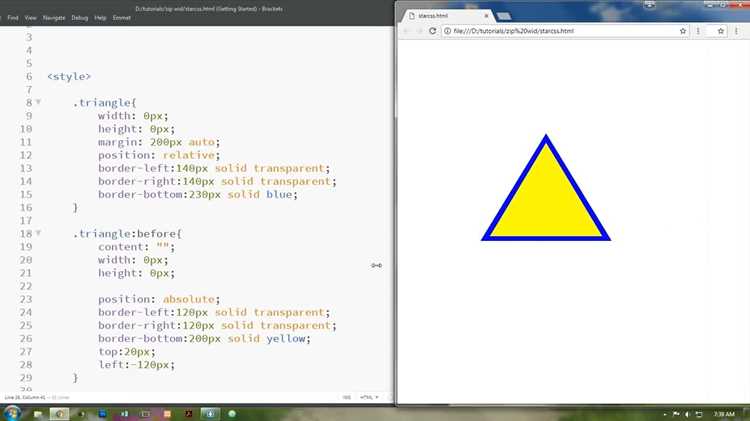Image resolution: width=750 pixels, height=421 pixels.
Task: Close the starcss.html browser tab
Action: tap(486, 16)
